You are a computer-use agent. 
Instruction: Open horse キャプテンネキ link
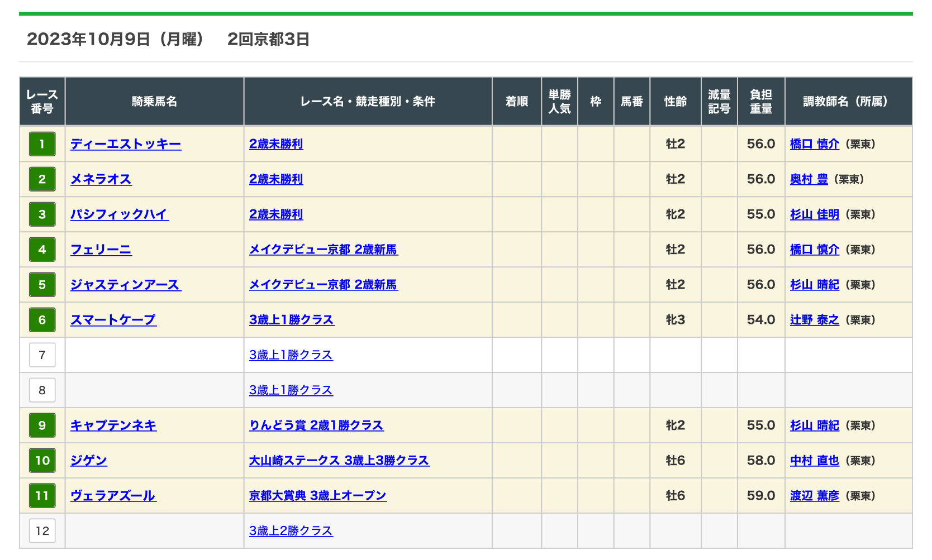click(x=113, y=425)
